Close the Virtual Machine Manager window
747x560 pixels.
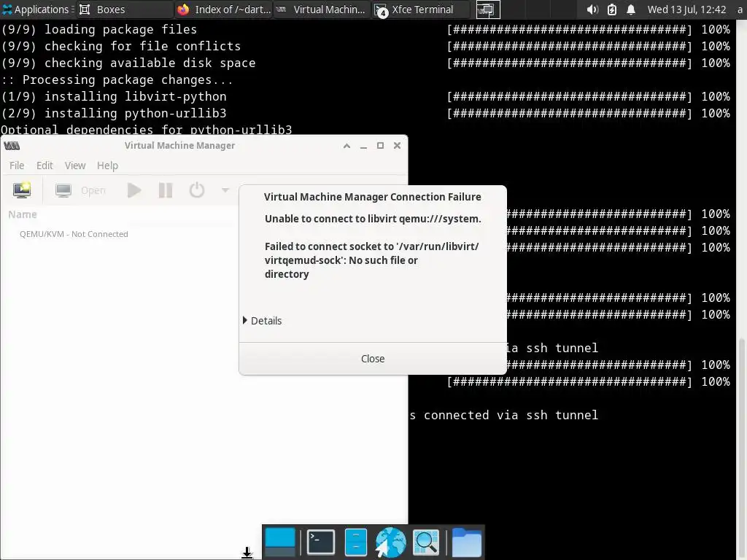[x=397, y=146]
